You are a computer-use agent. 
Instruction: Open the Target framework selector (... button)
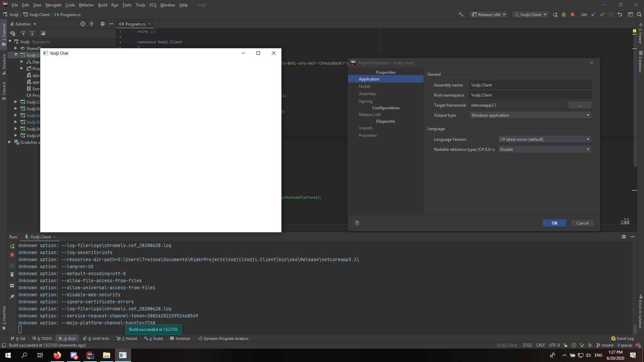click(580, 105)
